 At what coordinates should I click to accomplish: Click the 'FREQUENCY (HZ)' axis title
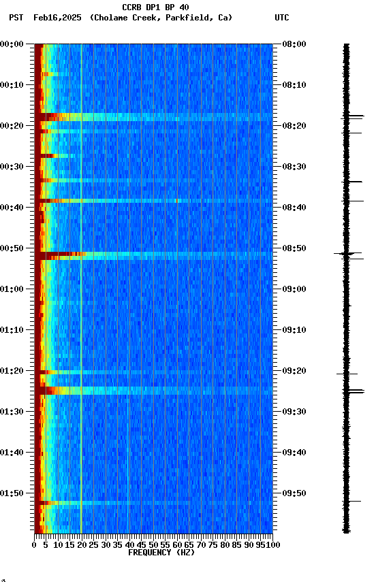point(161,553)
